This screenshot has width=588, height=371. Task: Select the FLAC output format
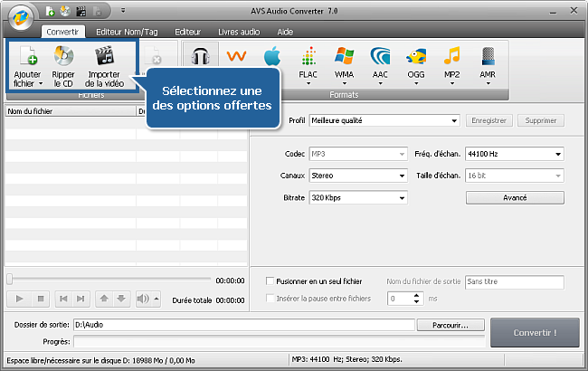308,59
